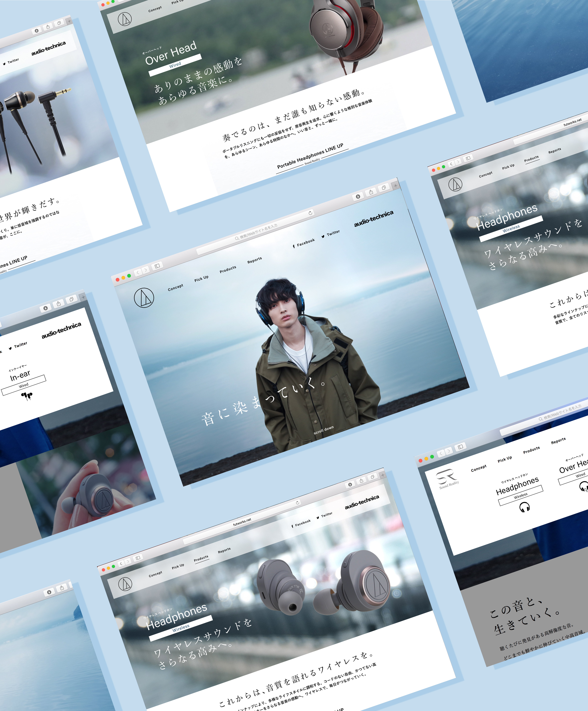Viewport: 588px width, 711px height.
Task: Open Concept in the gray earbuds window nav
Action: point(155,574)
